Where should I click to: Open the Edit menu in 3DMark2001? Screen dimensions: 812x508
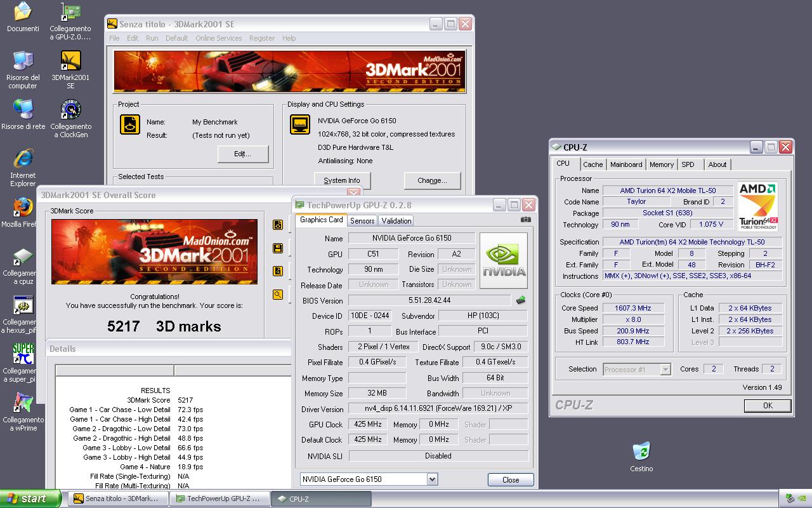click(132, 38)
